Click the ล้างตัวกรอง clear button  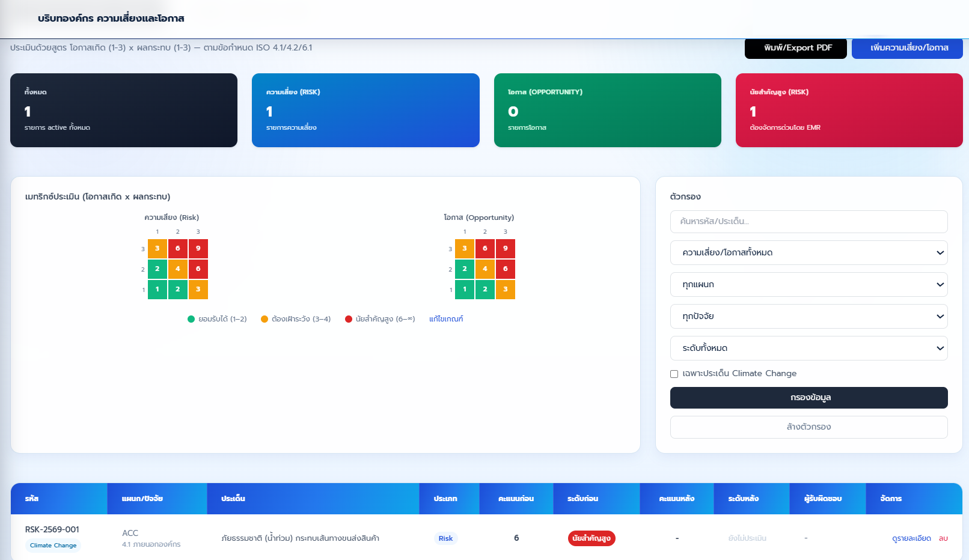point(809,427)
